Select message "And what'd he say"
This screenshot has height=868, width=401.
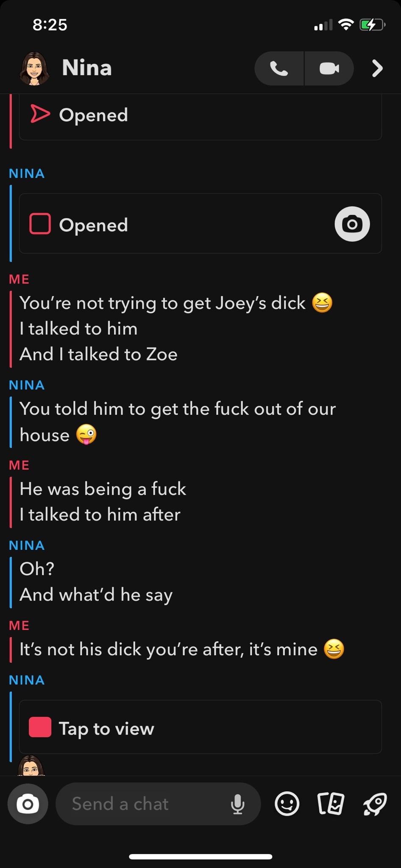[x=96, y=595]
